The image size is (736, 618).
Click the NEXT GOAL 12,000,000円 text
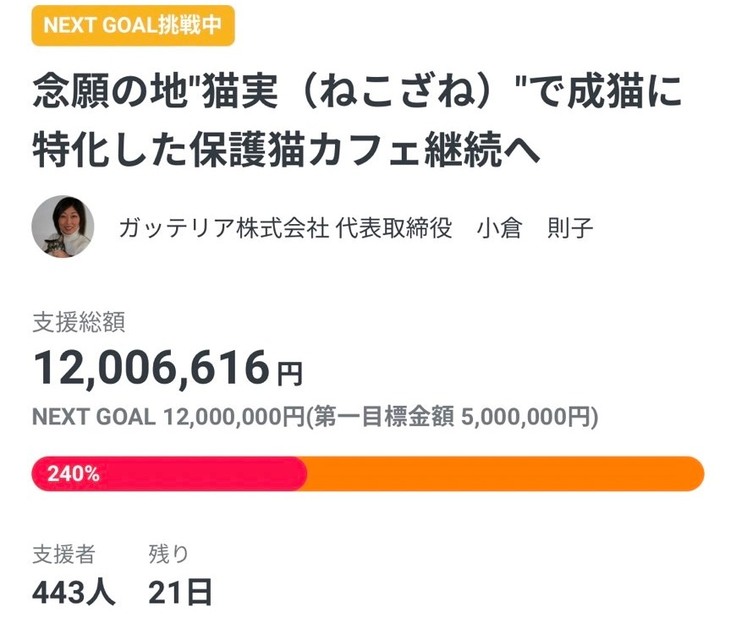tap(168, 417)
